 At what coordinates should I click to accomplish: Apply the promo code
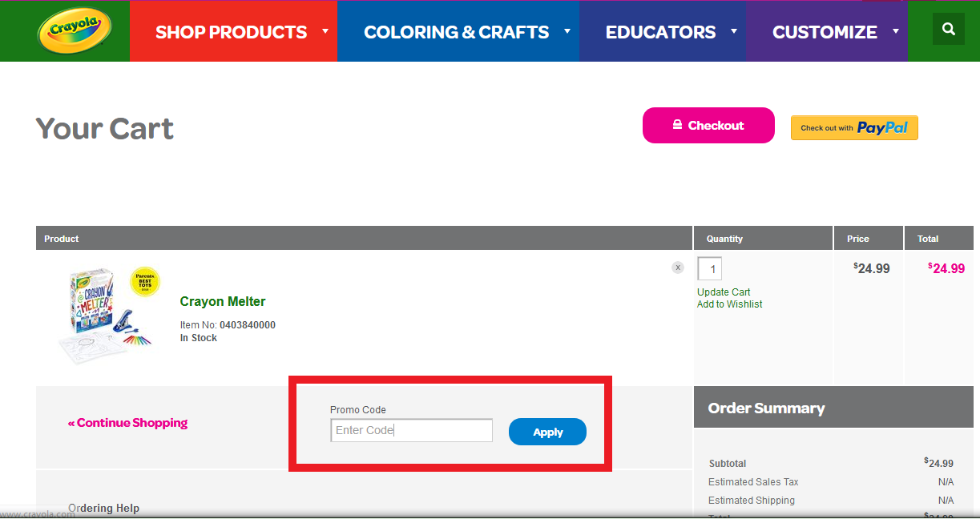coord(547,432)
